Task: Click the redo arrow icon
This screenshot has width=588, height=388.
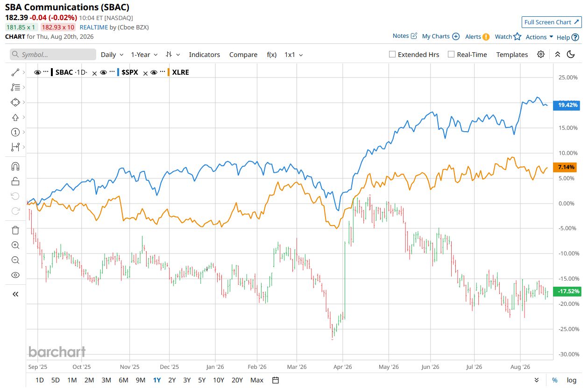Action: tap(15, 211)
